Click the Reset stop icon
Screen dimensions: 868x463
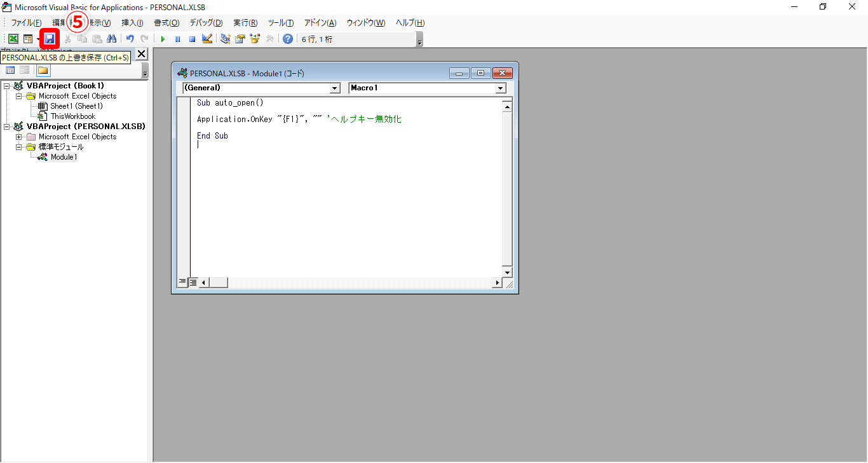point(192,39)
